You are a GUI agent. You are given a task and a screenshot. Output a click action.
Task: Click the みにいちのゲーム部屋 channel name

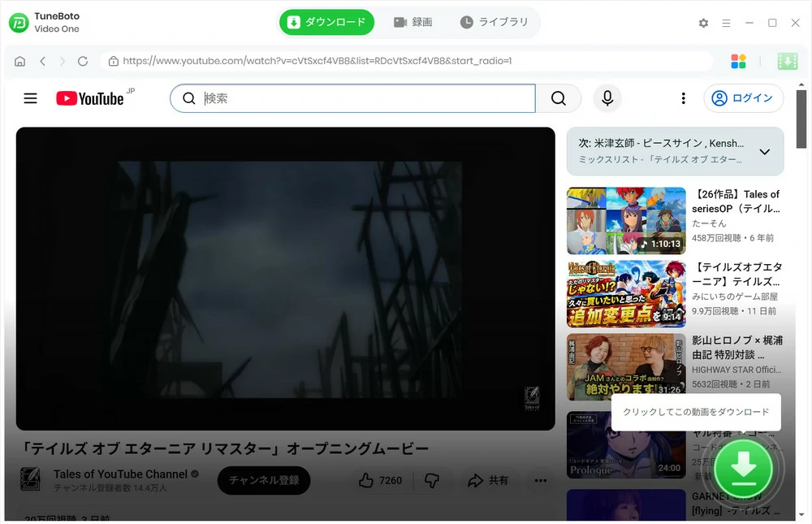735,297
